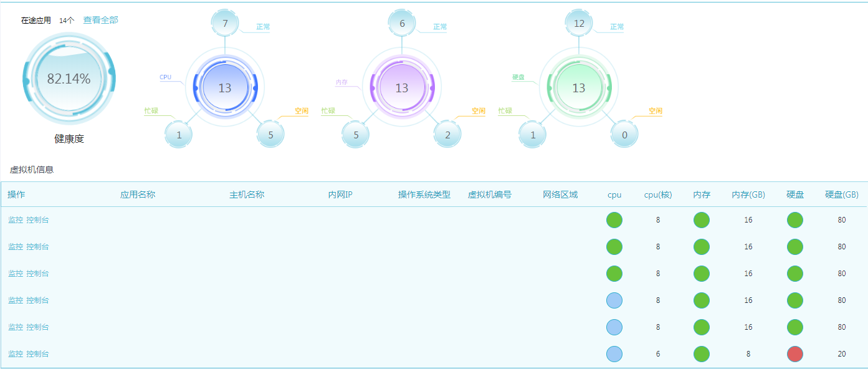Image resolution: width=868 pixels, height=369 pixels.
Task: Open 监控 in the first table row
Action: (x=16, y=220)
